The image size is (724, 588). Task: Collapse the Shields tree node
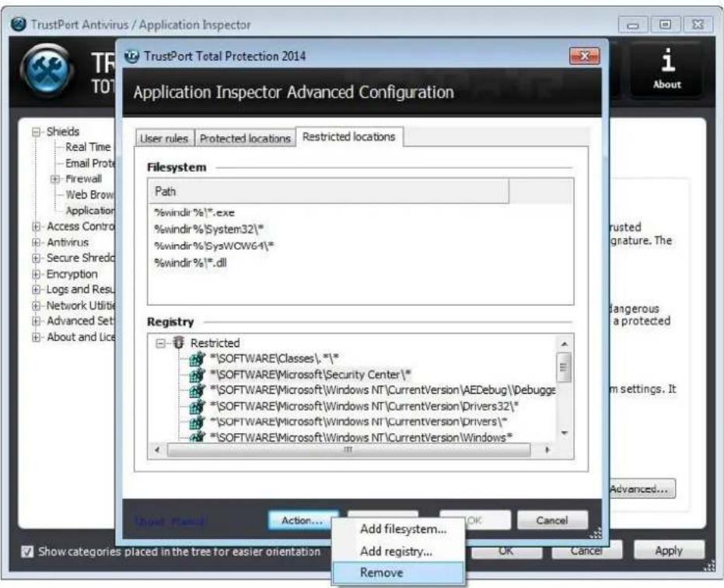pos(37,132)
